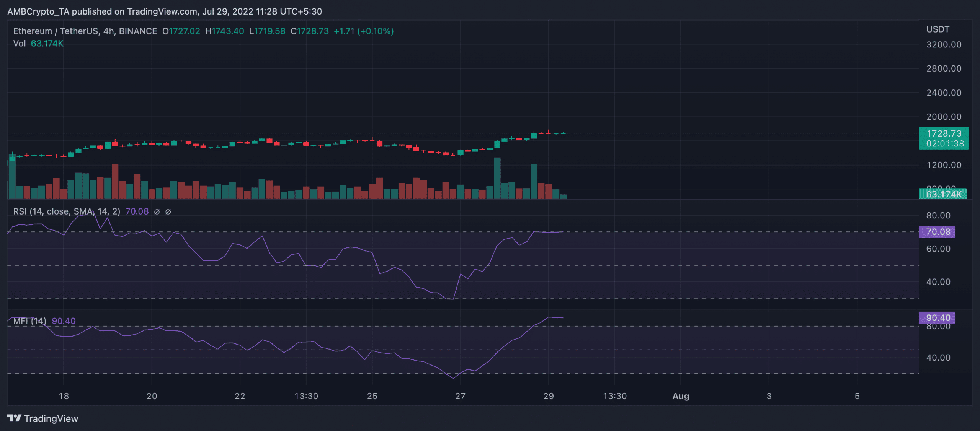Click the tallest green volume bar near 27
Screen dimensions: 980x431
(x=497, y=178)
